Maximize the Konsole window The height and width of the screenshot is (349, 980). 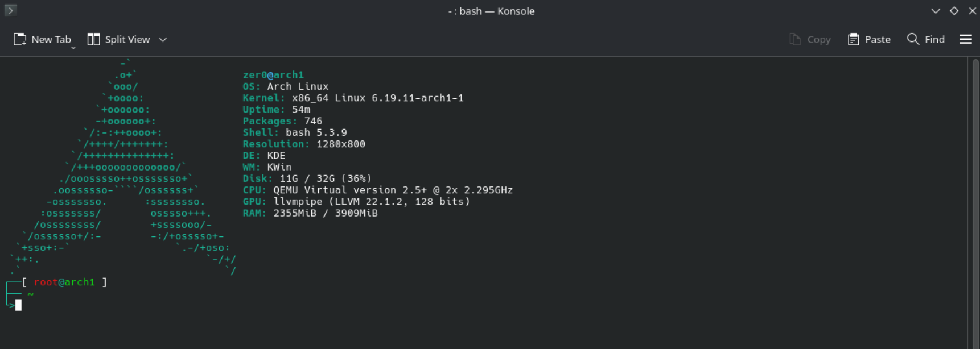coord(954,11)
